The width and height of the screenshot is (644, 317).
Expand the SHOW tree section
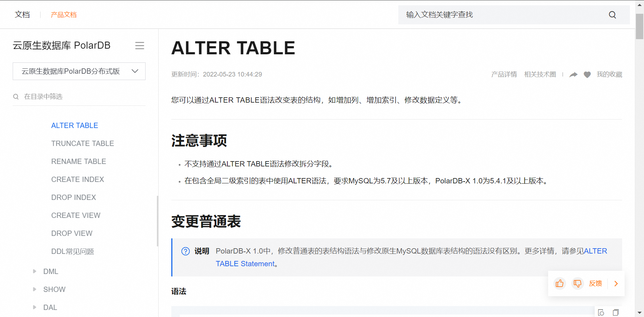35,289
